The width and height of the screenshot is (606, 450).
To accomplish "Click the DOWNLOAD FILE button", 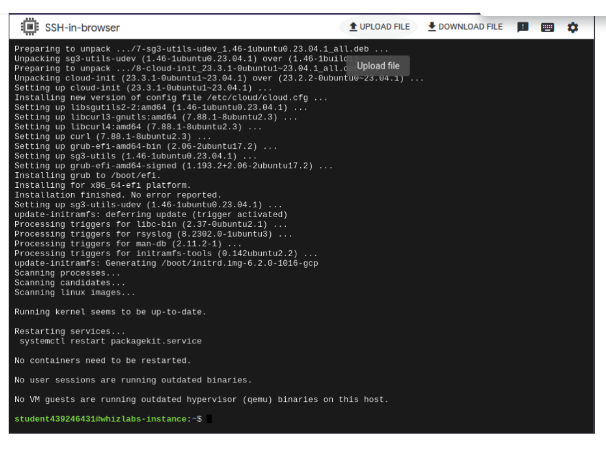I will [465, 27].
